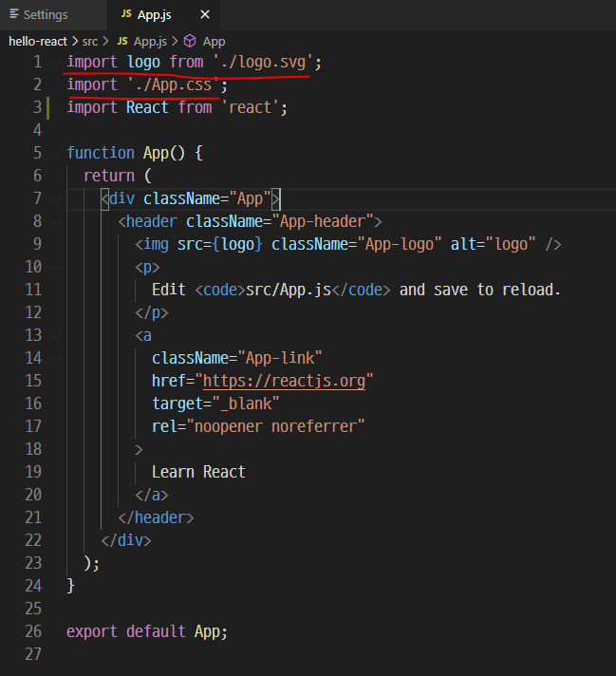Click './logo.svg' import path on line 1
616x676 pixels.
click(263, 62)
